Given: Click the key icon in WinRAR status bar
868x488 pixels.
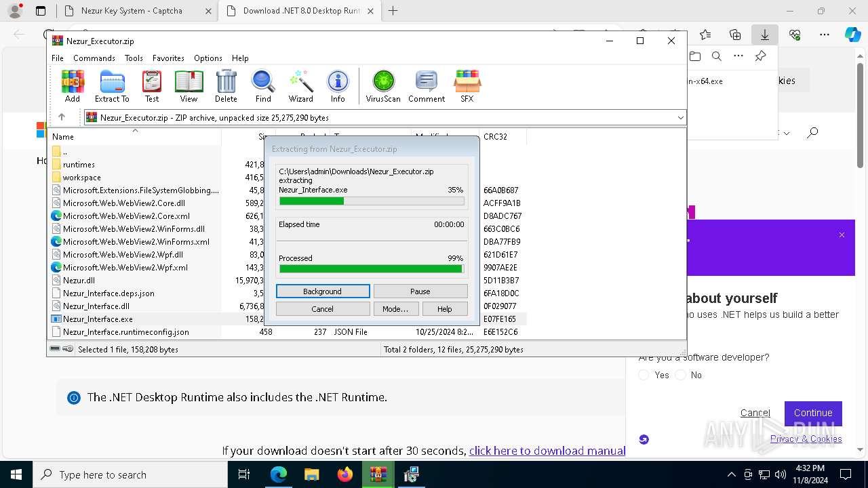Looking at the screenshot, I should click(68, 349).
